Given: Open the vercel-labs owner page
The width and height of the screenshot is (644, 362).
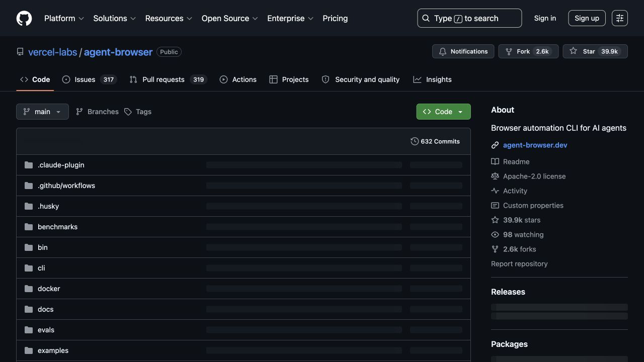Looking at the screenshot, I should [52, 52].
